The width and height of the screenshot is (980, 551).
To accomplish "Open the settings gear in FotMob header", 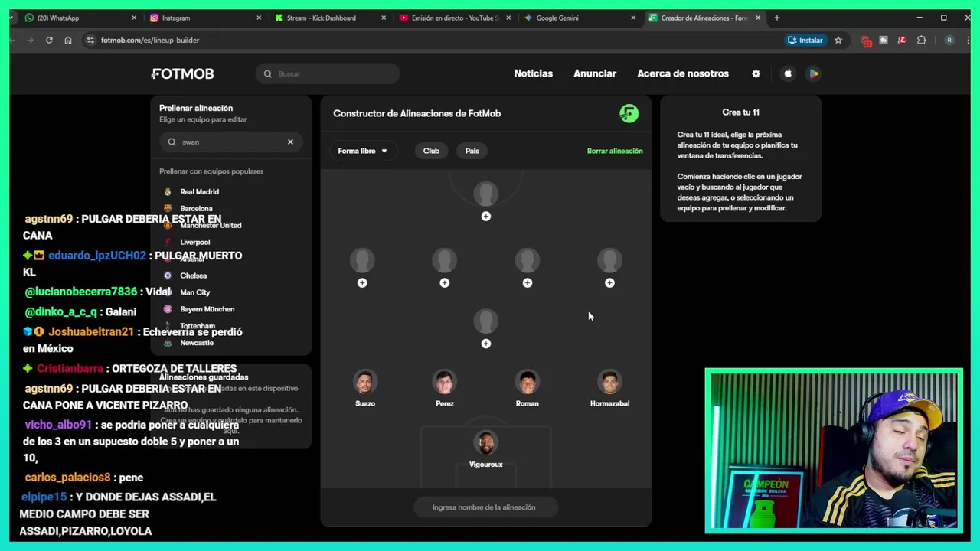I will click(x=756, y=73).
